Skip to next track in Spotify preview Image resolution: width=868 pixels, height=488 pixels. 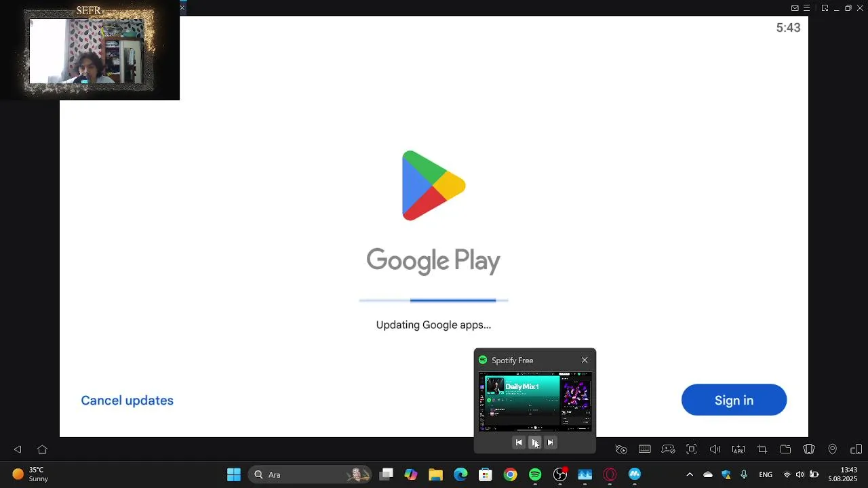(551, 443)
